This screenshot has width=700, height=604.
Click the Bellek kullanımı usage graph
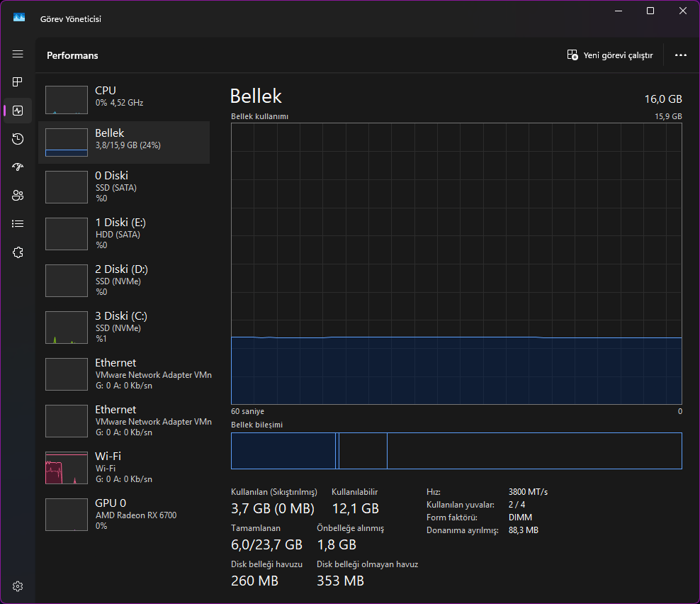click(456, 264)
